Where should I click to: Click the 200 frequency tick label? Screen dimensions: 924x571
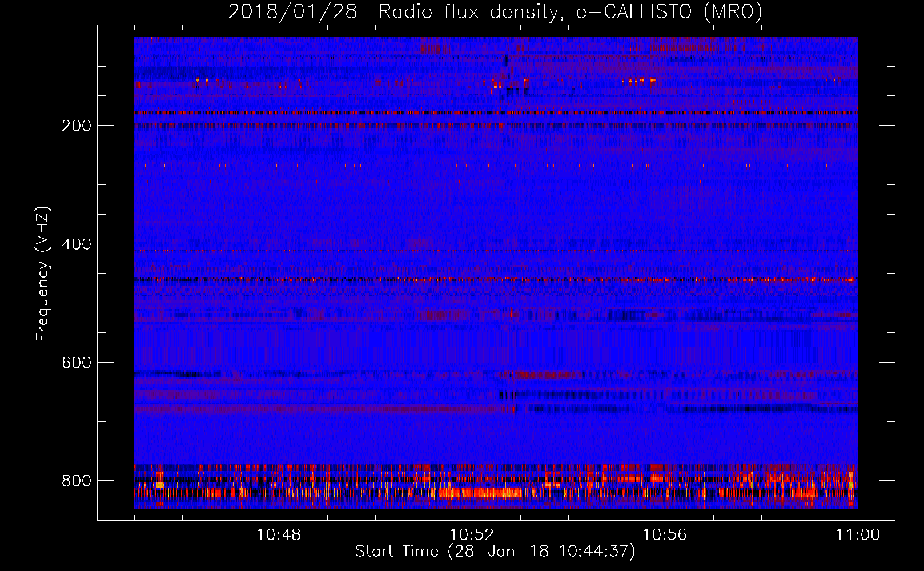pyautogui.click(x=77, y=126)
